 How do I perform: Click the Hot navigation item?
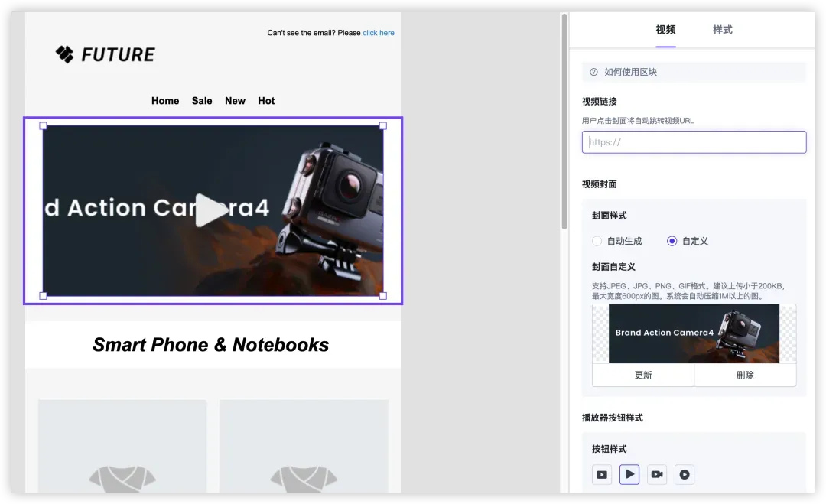pos(266,101)
